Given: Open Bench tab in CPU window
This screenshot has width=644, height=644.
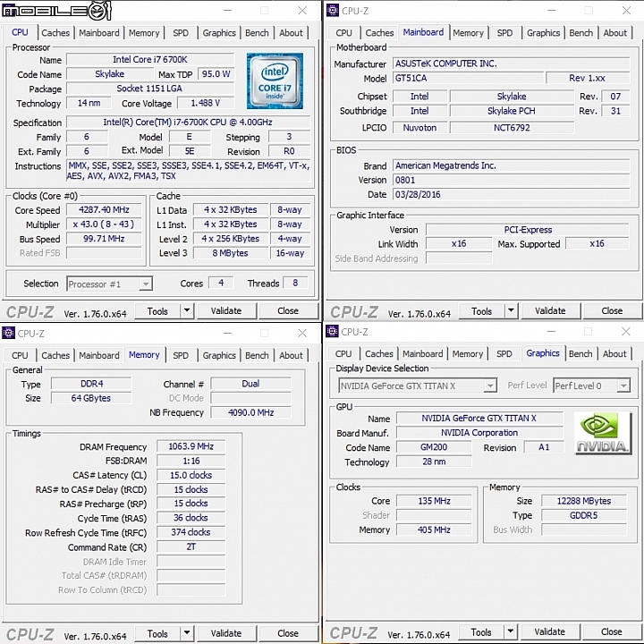Looking at the screenshot, I should tap(257, 33).
